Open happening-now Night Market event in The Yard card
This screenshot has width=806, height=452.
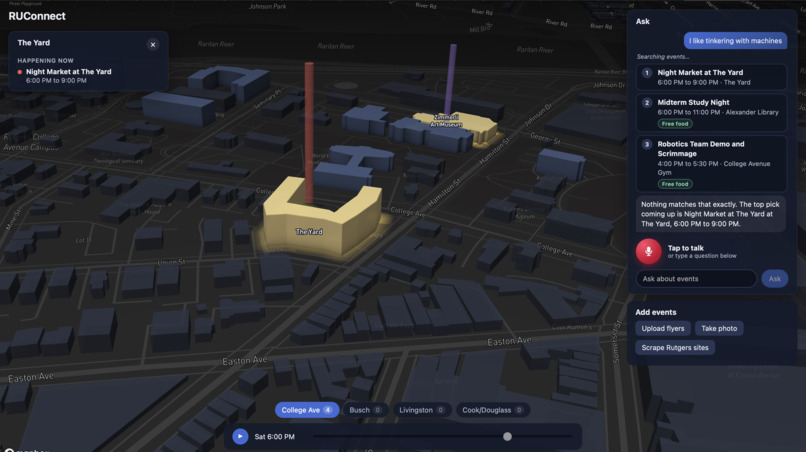pyautogui.click(x=68, y=76)
